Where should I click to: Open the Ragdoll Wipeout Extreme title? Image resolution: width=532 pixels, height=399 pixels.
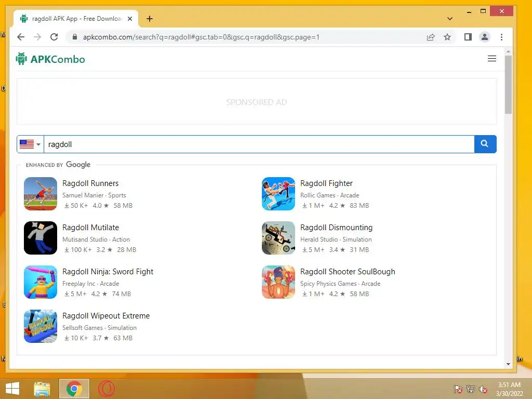[106, 315]
